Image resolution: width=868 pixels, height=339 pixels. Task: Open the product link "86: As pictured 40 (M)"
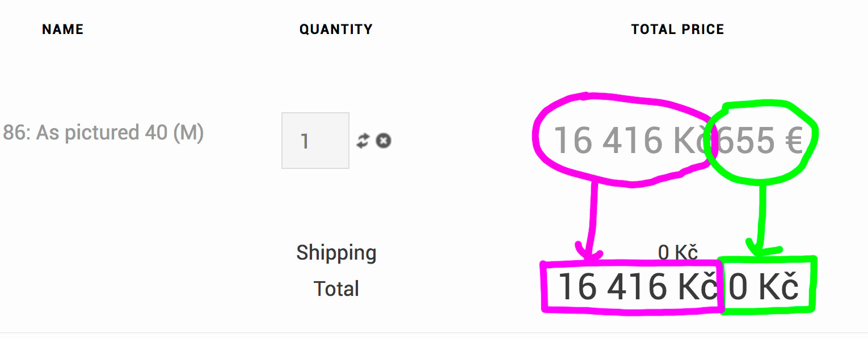[103, 133]
